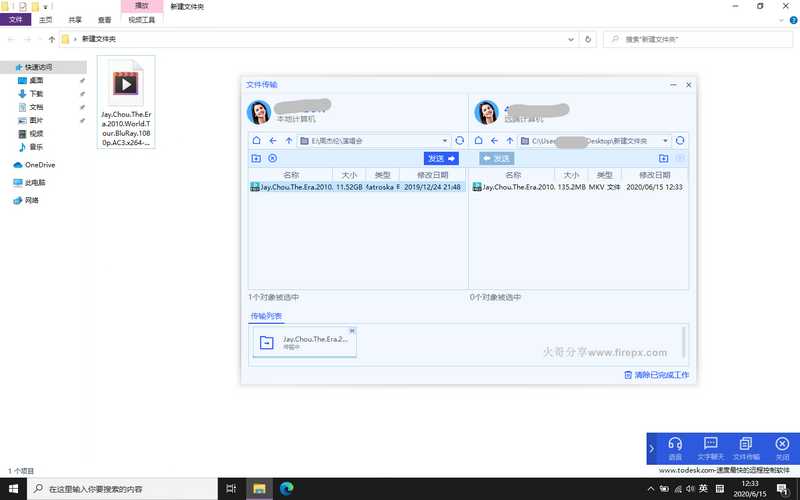Viewport: 800px width, 500px height.
Task: Select the video file thumbnail in Explorer
Action: tap(126, 102)
